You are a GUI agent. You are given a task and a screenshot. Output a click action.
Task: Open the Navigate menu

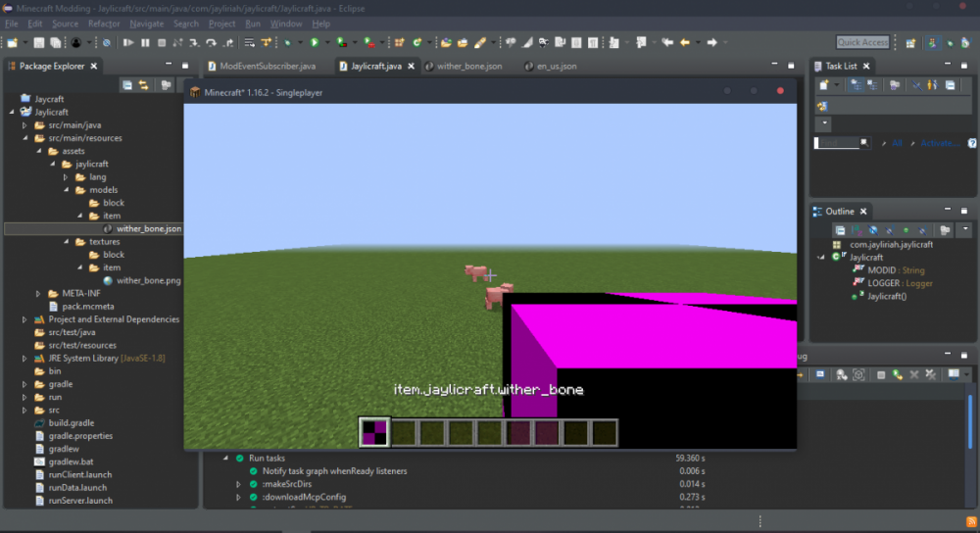point(146,24)
